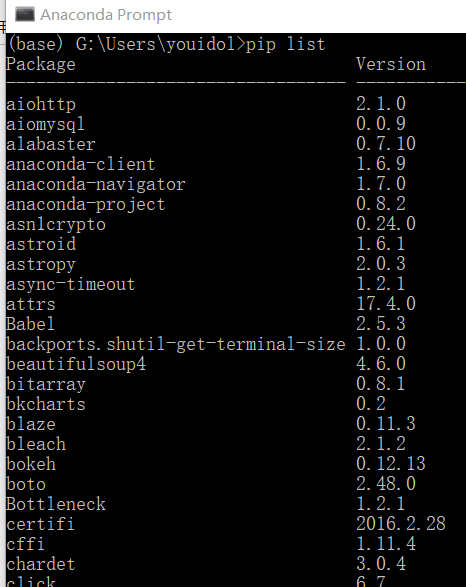Click the anaconda-project entry
This screenshot has height=587, width=466.
click(85, 204)
